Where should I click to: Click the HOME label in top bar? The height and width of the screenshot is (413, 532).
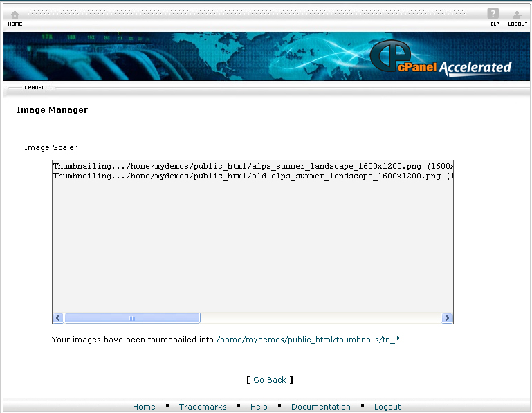point(15,24)
